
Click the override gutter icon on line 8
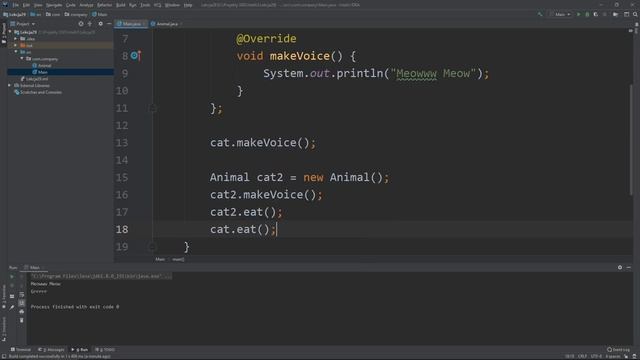click(135, 56)
